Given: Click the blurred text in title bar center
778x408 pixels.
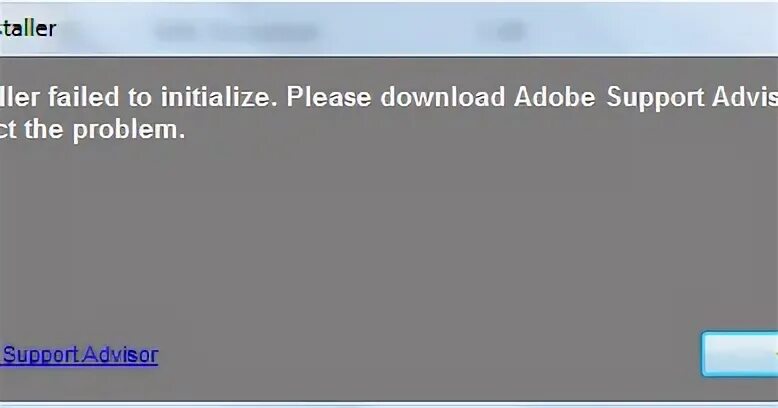Looking at the screenshot, I should tap(236, 32).
